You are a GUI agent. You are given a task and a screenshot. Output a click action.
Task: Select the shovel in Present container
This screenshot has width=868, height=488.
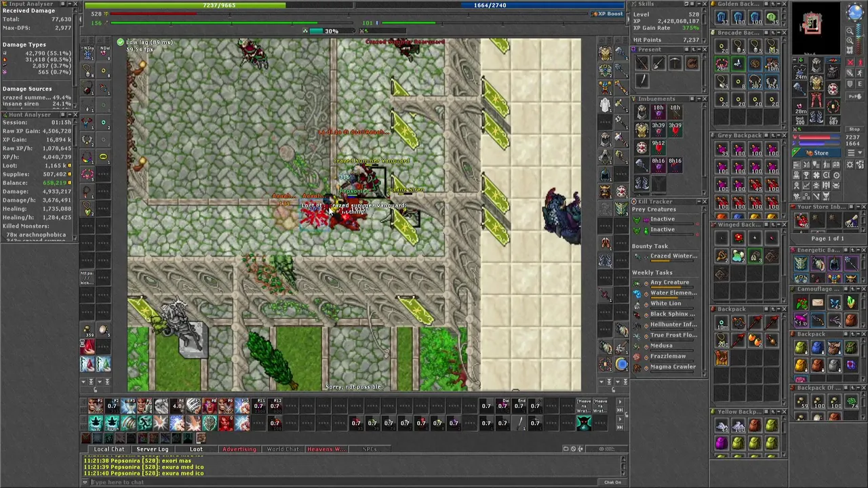click(658, 62)
